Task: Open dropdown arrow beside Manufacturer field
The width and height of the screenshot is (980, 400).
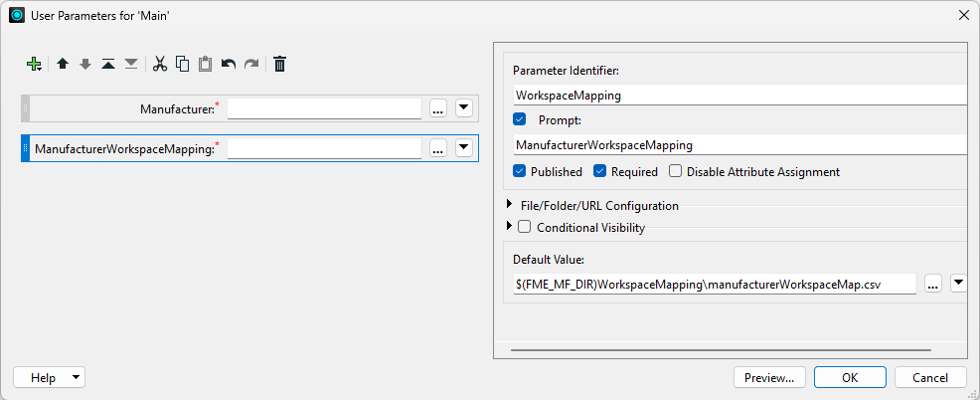Action: pyautogui.click(x=464, y=108)
